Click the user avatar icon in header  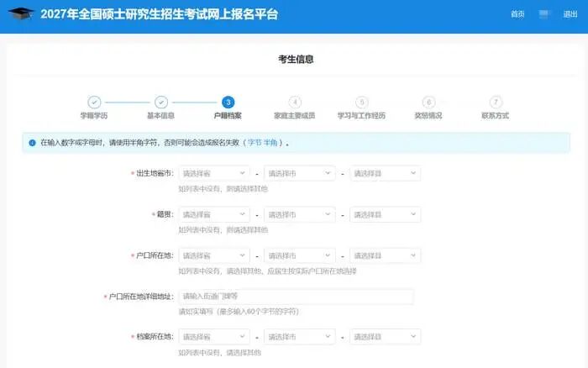click(543, 14)
